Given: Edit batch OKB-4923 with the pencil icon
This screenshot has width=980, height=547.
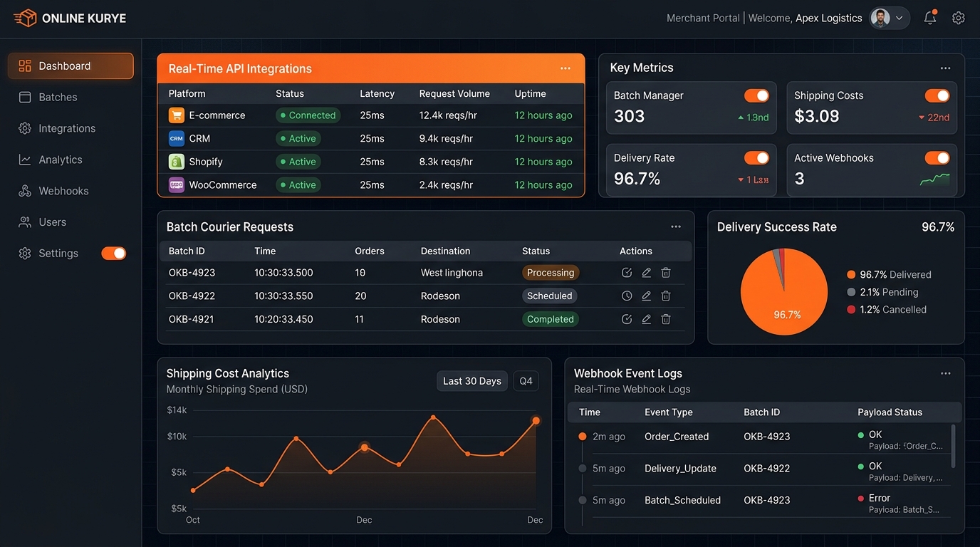Looking at the screenshot, I should coord(647,273).
